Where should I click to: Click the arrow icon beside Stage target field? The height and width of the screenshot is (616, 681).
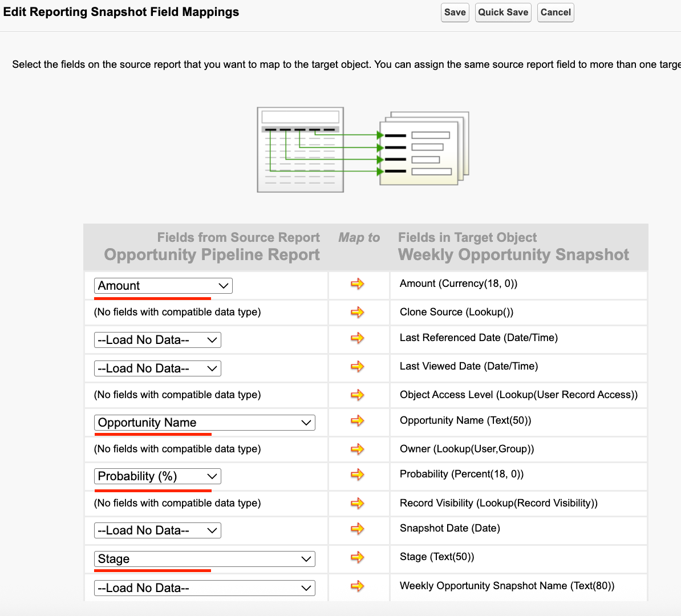click(x=357, y=557)
